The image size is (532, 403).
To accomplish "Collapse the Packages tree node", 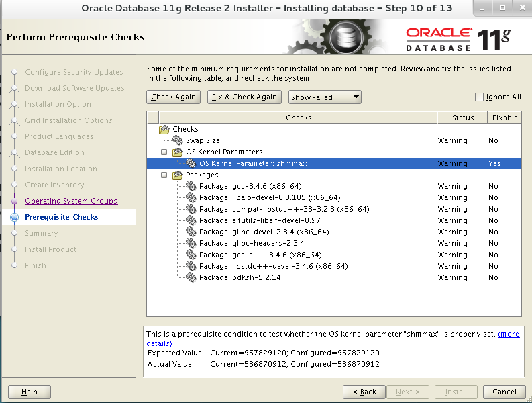I will tap(164, 175).
